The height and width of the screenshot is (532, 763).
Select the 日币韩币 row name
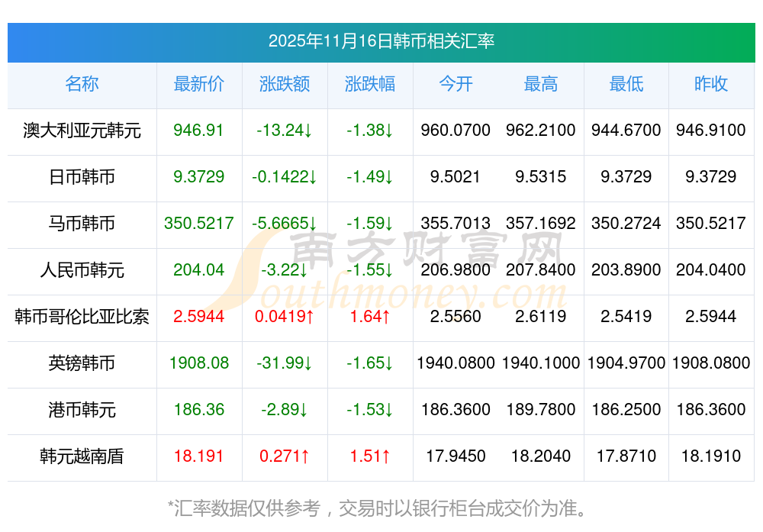82,176
